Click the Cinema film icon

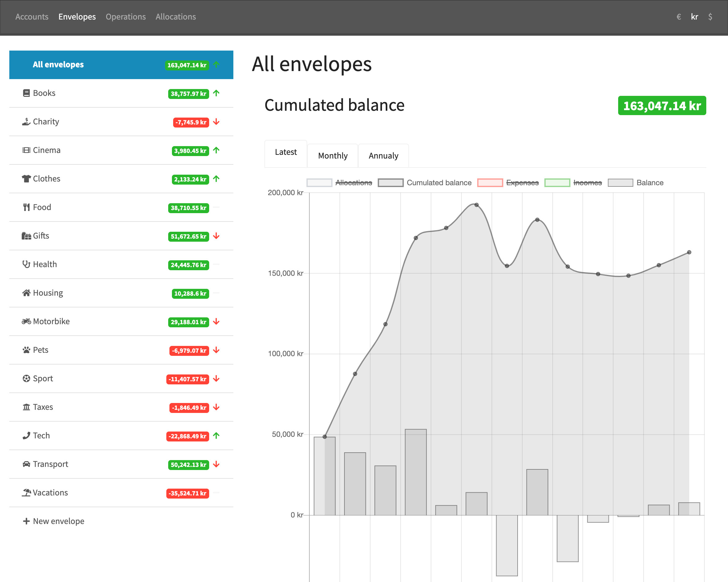(x=26, y=150)
